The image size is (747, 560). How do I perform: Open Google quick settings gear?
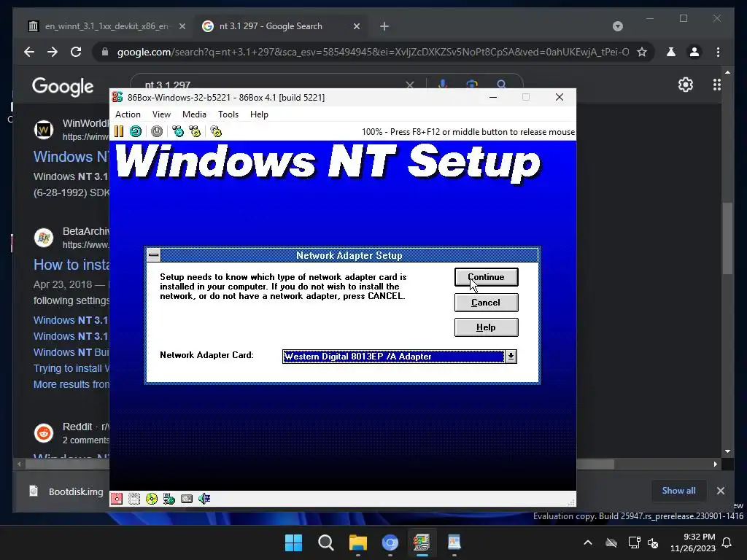pyautogui.click(x=685, y=85)
